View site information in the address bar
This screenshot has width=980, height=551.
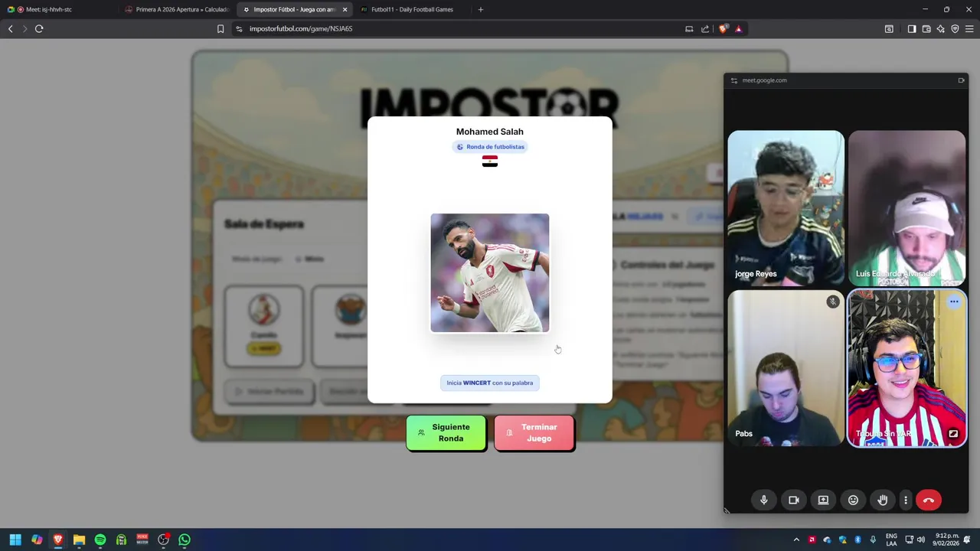click(239, 28)
